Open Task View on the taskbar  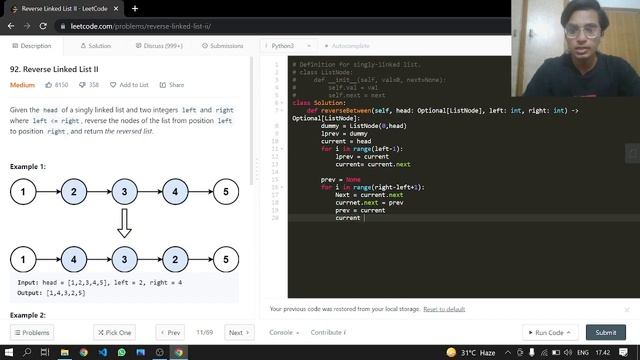click(45, 352)
